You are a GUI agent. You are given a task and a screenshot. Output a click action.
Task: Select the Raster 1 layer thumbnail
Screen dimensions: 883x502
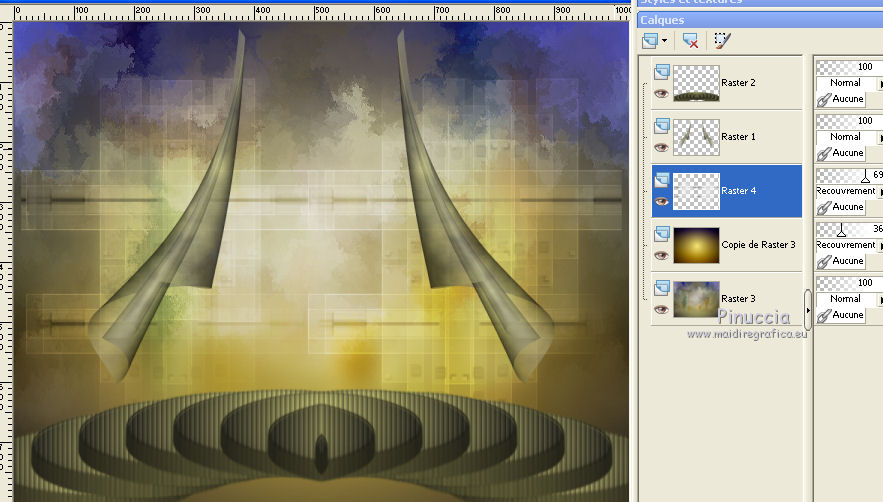[x=697, y=137]
